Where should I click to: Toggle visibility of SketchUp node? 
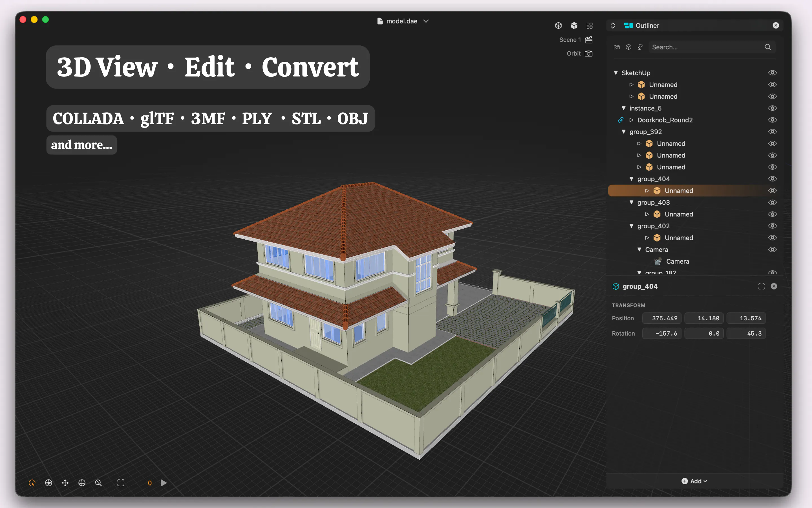click(x=773, y=73)
